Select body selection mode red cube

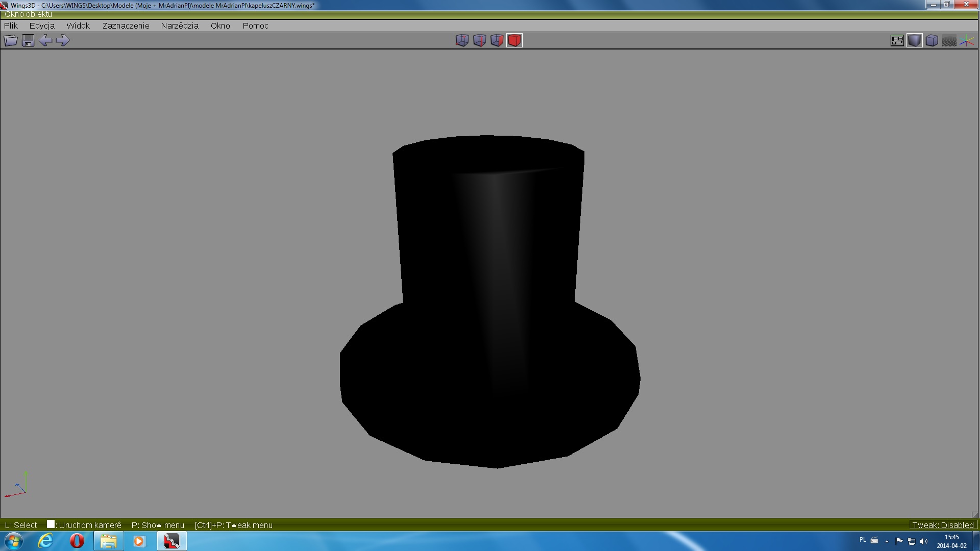tap(514, 40)
